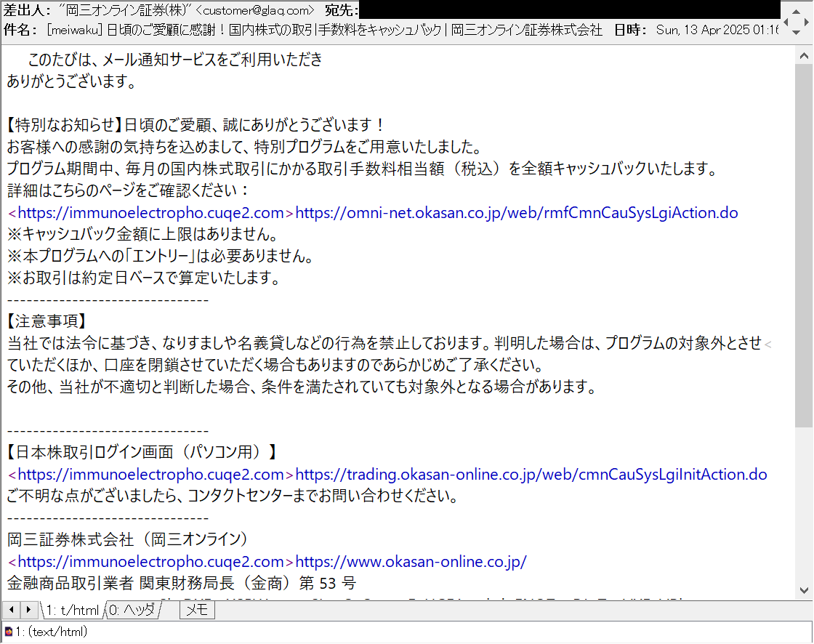
Task: Click immunoelectropho.cuqe2.com under 日本株取引ログイン画面
Action: tap(150, 474)
